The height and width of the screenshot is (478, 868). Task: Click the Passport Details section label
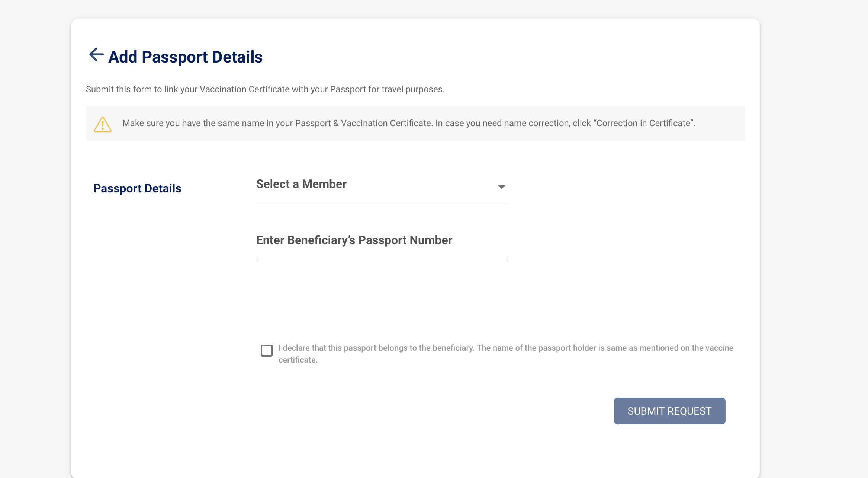click(x=137, y=188)
